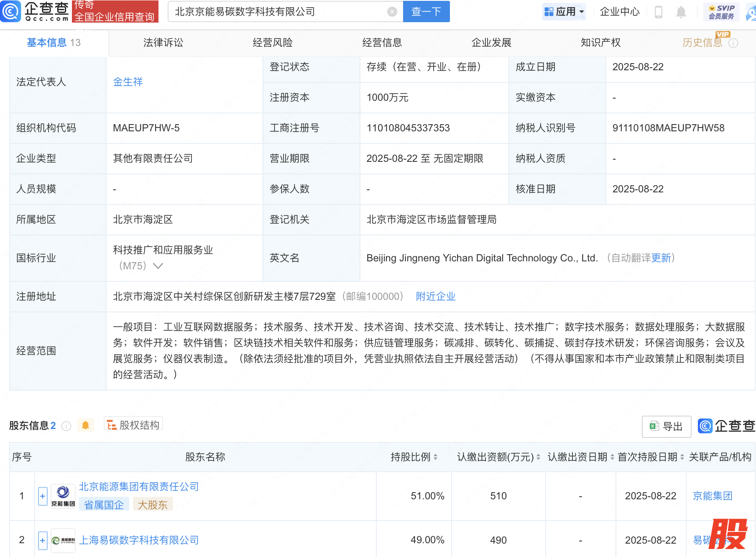Switch to the 知识产权 tab
756x557 pixels.
600,43
